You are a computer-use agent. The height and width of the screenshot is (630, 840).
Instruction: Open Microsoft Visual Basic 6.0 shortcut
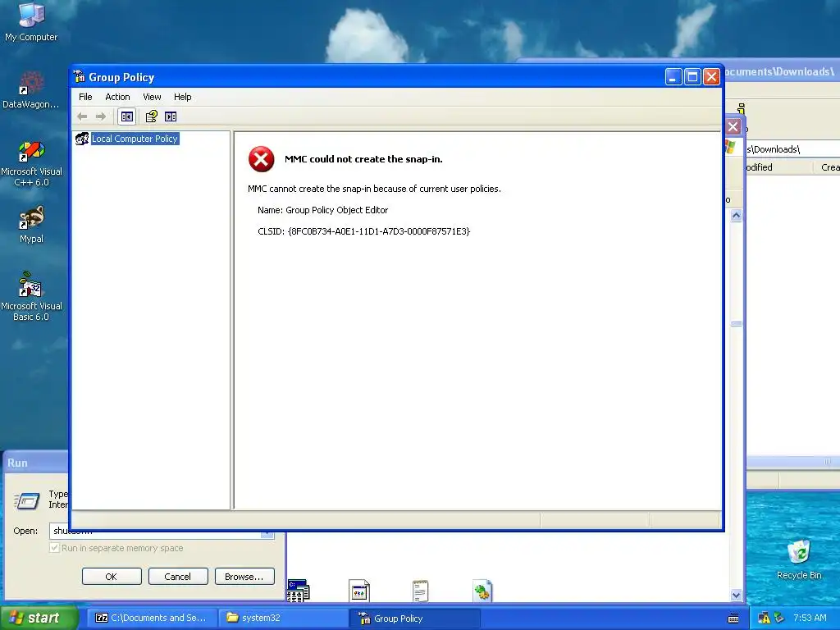[x=31, y=296]
